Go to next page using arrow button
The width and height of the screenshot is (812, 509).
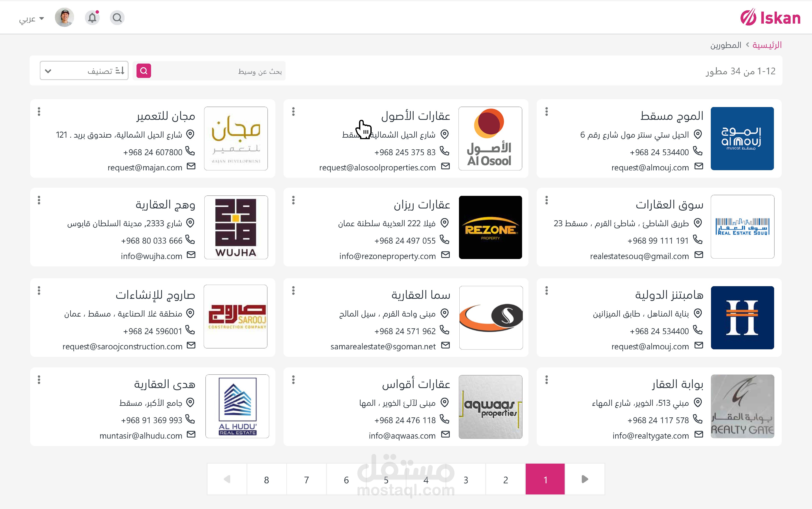pyautogui.click(x=585, y=479)
